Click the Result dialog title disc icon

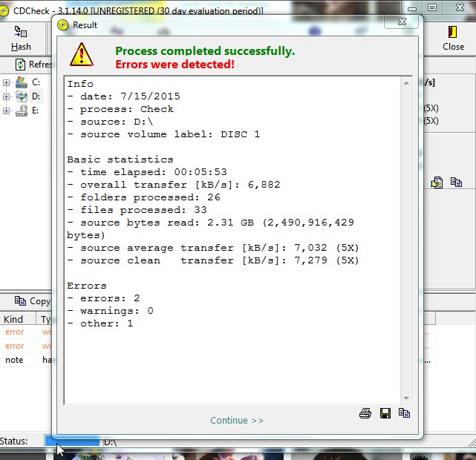tap(63, 25)
